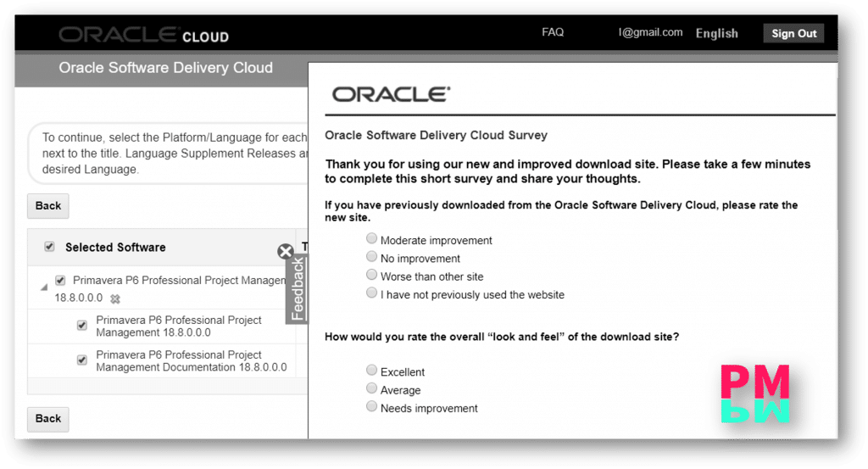Toggle the Selected Software header checkbox
Image resolution: width=868 pixels, height=469 pixels.
pos(49,247)
